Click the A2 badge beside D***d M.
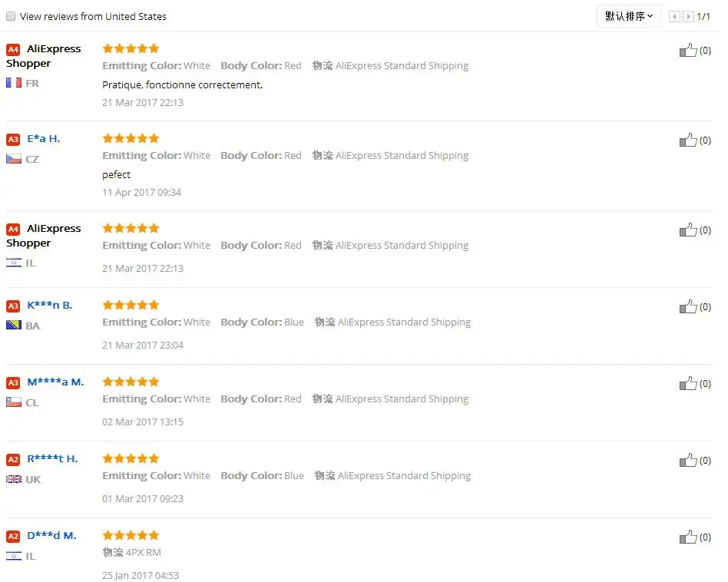The width and height of the screenshot is (728, 582). [x=13, y=536]
